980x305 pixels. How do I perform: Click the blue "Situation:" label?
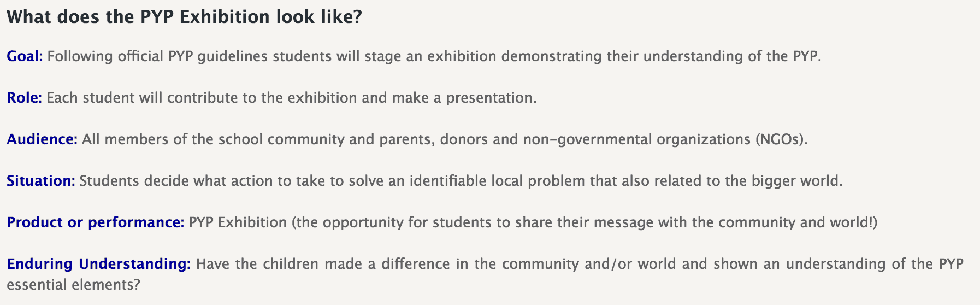point(40,181)
